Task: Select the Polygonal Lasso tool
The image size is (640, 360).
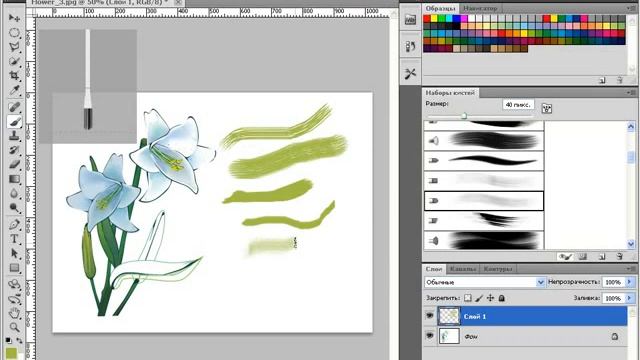Action: tap(14, 47)
